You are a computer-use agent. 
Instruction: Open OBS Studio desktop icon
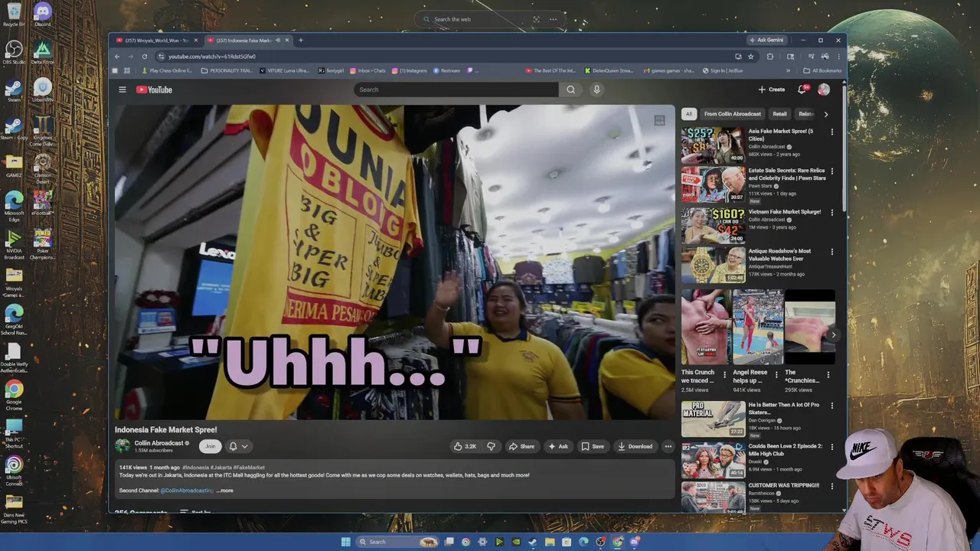[14, 52]
